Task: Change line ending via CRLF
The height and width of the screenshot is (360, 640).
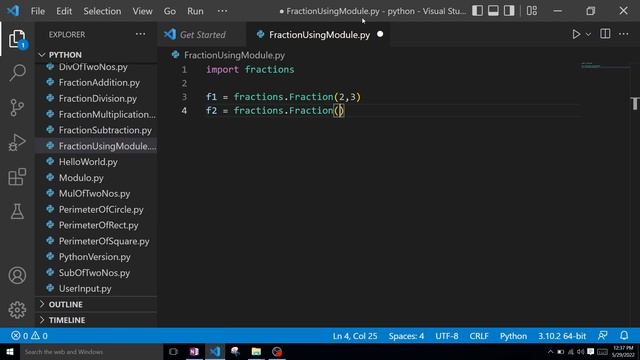Action: (x=479, y=336)
